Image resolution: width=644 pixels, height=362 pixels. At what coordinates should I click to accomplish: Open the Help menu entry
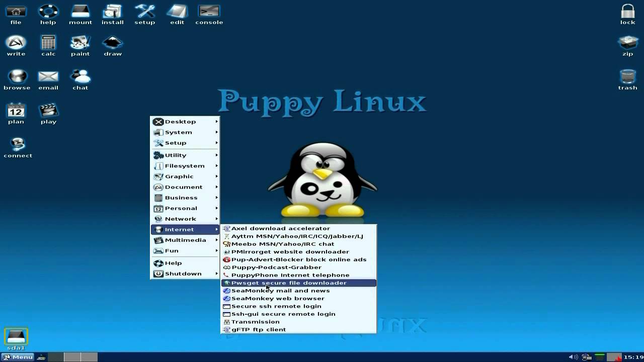pos(185,263)
